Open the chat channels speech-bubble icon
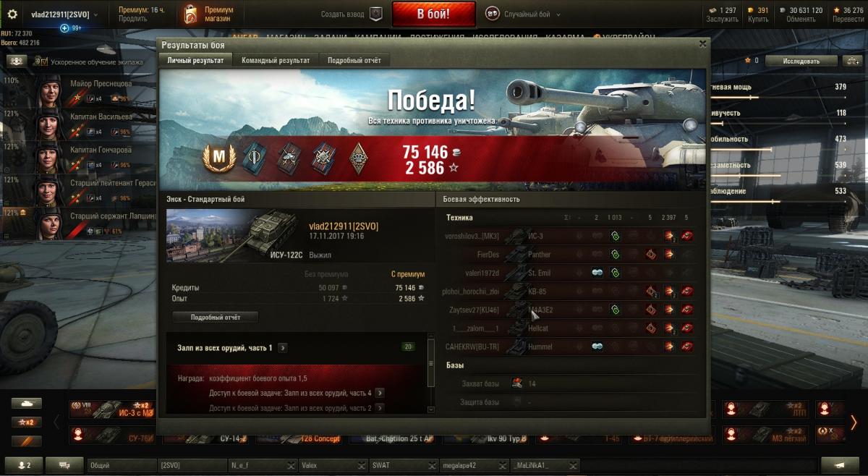Screen dimensions: 868x476 click(x=64, y=465)
